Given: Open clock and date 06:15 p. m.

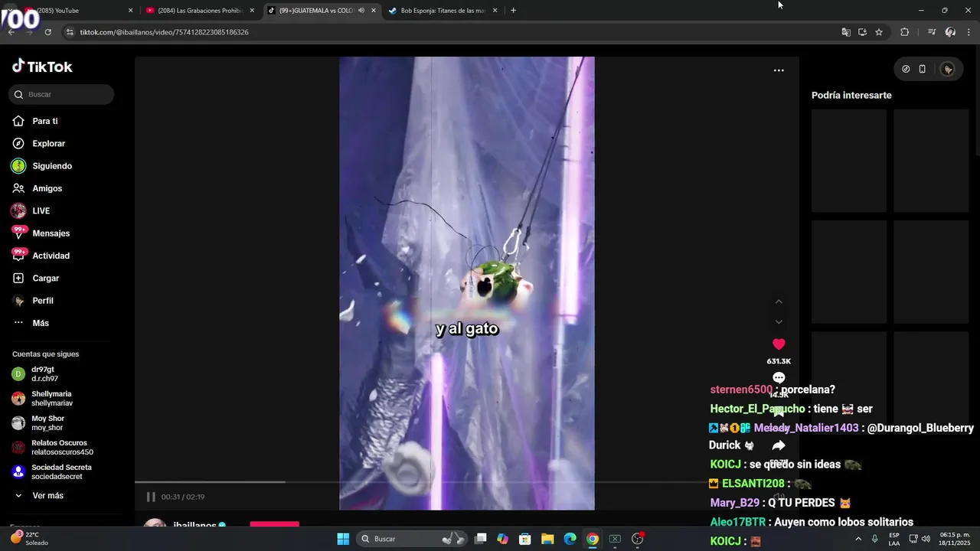Looking at the screenshot, I should pos(955,539).
